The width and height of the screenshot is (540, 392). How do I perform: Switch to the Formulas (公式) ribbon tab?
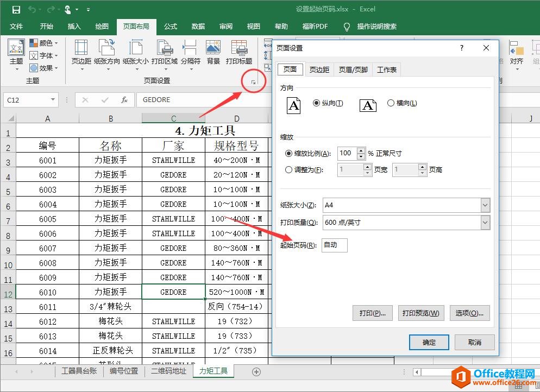click(170, 27)
